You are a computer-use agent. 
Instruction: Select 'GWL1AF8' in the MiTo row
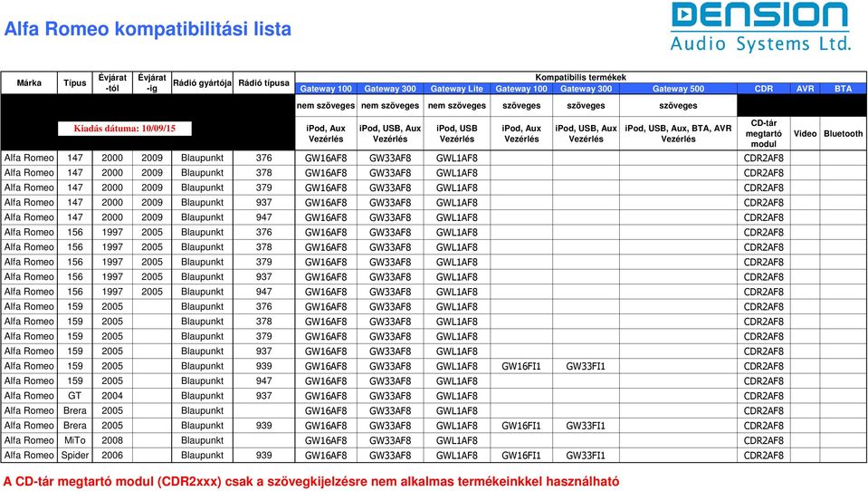click(x=457, y=440)
